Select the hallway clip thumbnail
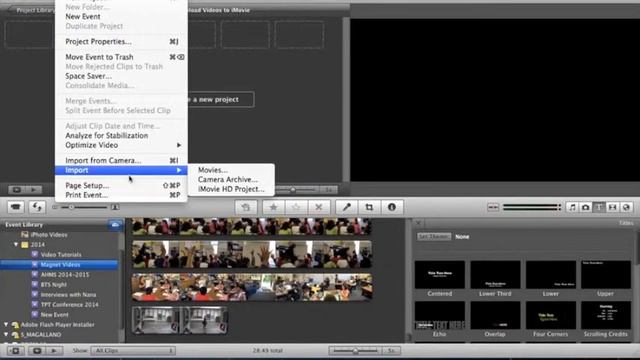Image resolution: width=640 pixels, height=360 pixels. click(x=180, y=320)
